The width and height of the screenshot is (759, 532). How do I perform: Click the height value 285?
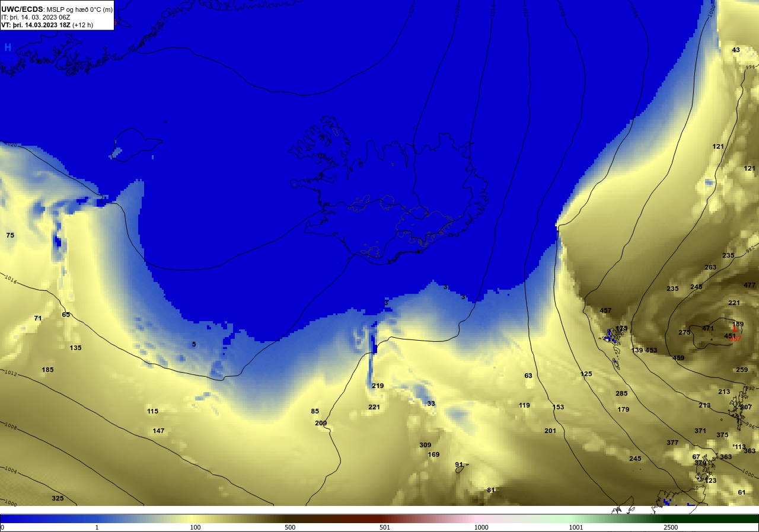click(x=621, y=393)
